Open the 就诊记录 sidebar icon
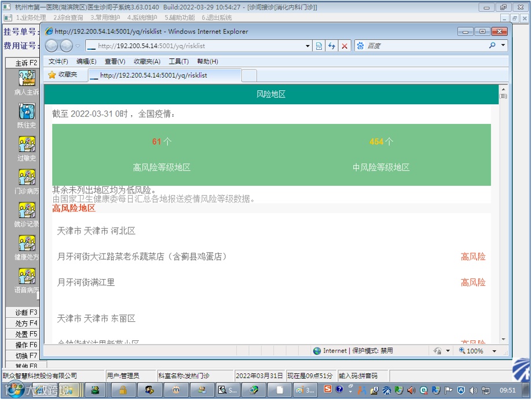 27,210
